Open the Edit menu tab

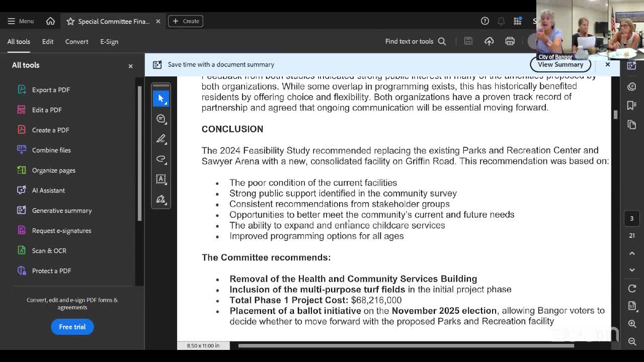[x=48, y=42]
